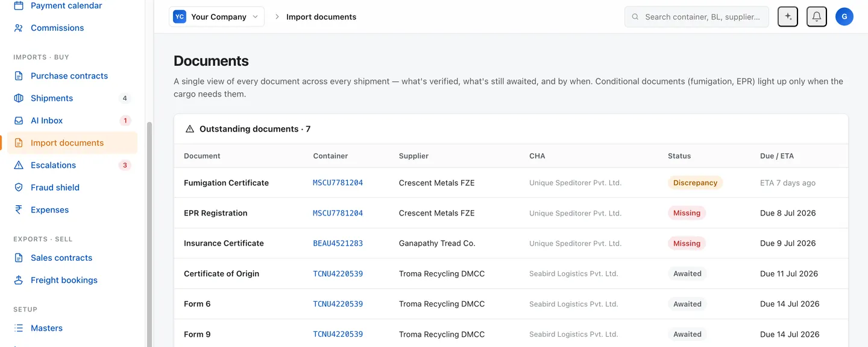Open Sales contracts page
This screenshot has height=347, width=868.
(72, 258)
